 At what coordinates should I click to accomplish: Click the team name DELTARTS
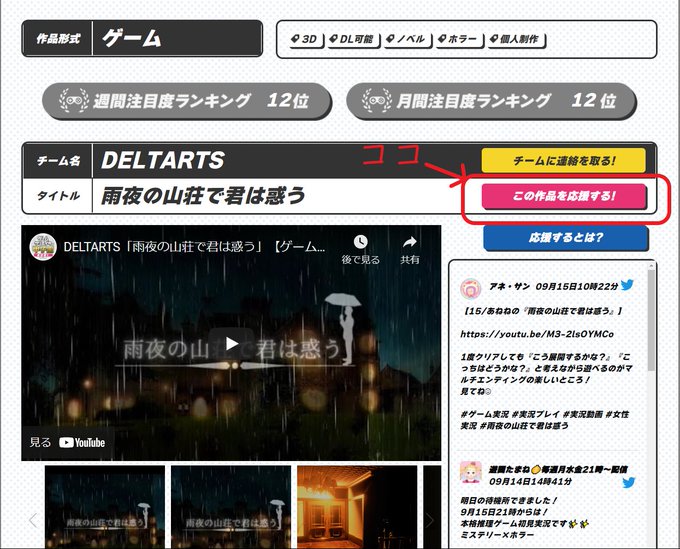163,160
